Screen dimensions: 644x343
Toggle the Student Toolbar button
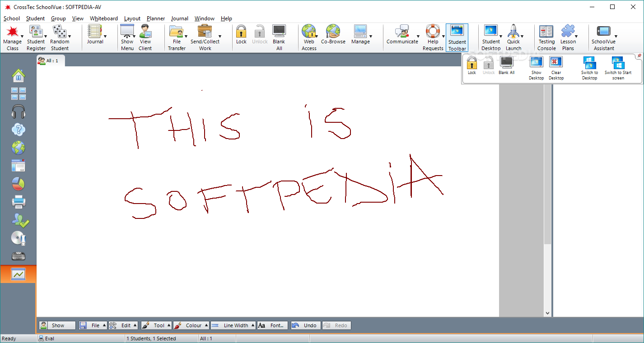click(x=457, y=38)
